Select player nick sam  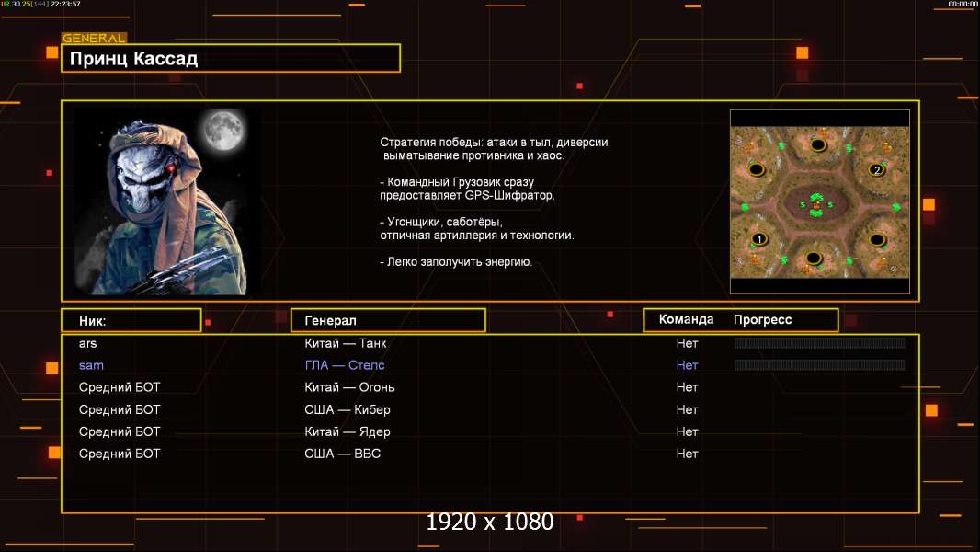[91, 365]
